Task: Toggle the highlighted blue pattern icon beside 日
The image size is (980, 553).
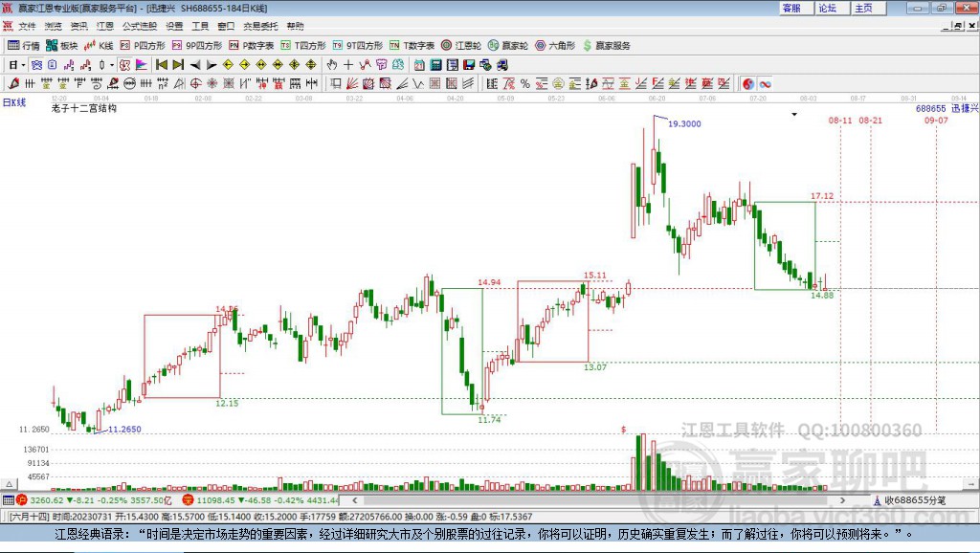Action: (37, 65)
